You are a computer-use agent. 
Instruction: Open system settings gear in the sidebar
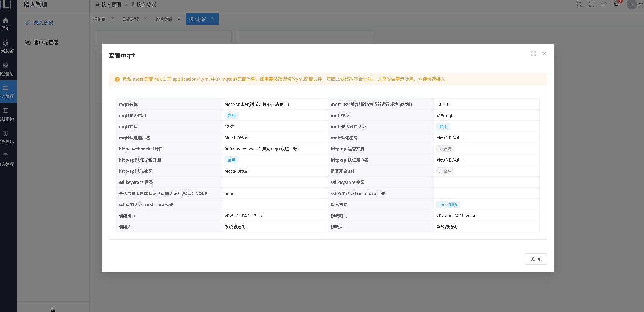(x=6, y=43)
